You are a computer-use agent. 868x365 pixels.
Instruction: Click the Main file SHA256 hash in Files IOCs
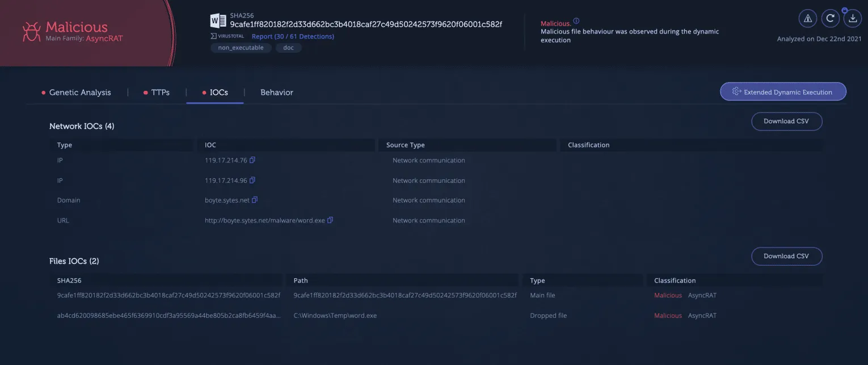[x=168, y=295]
